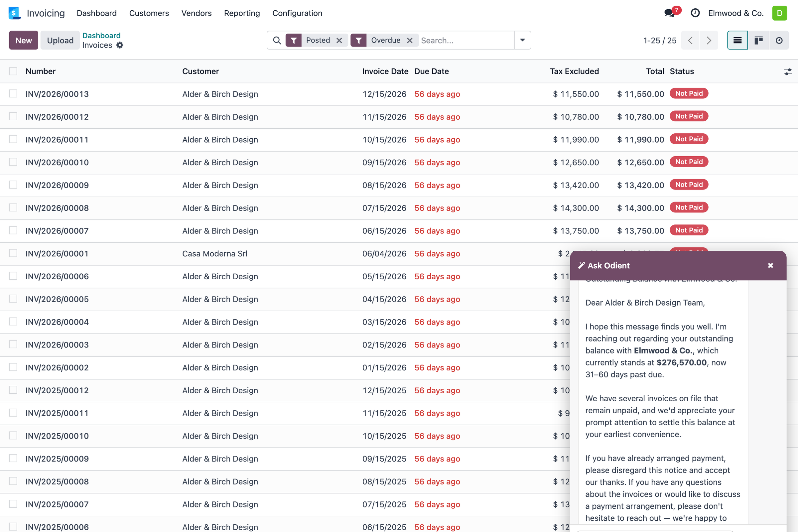Click invoice date 01/15/2026
The height and width of the screenshot is (532, 798).
(x=384, y=368)
